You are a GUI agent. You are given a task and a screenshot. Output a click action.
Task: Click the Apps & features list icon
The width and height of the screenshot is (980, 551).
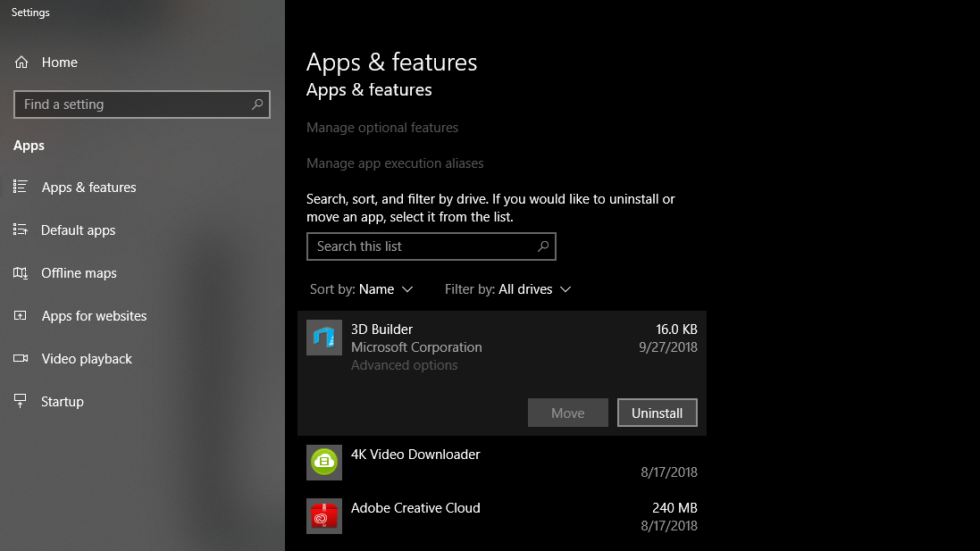21,187
